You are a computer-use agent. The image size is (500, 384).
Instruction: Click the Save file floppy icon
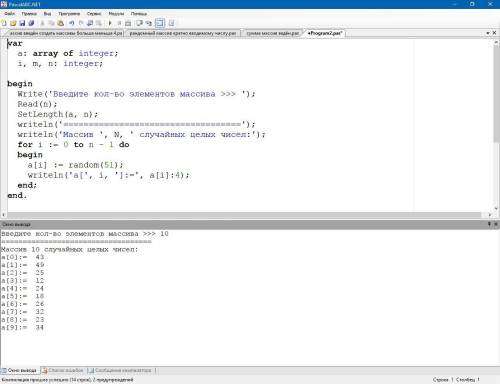click(x=22, y=23)
